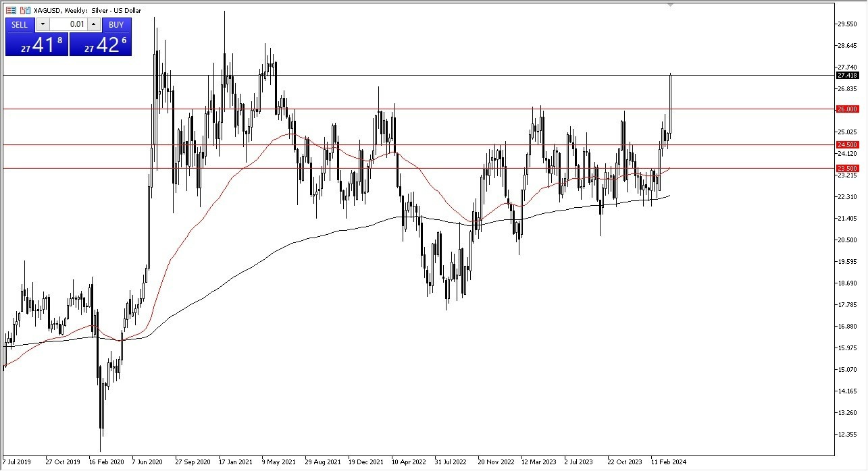This screenshot has width=868, height=471.
Task: Increase lot size with the up stepper arrow
Action: pyautogui.click(x=93, y=24)
